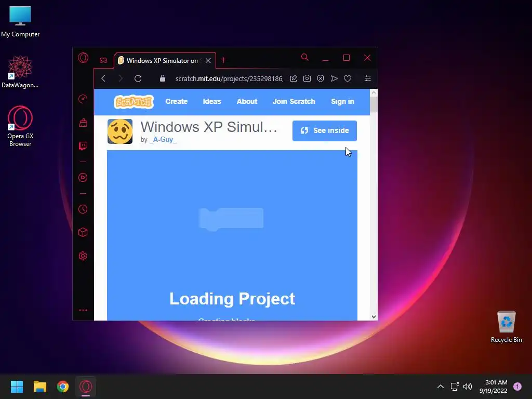Screen dimensions: 532x399
Task: Open volume control tray icon
Action: [468, 387]
